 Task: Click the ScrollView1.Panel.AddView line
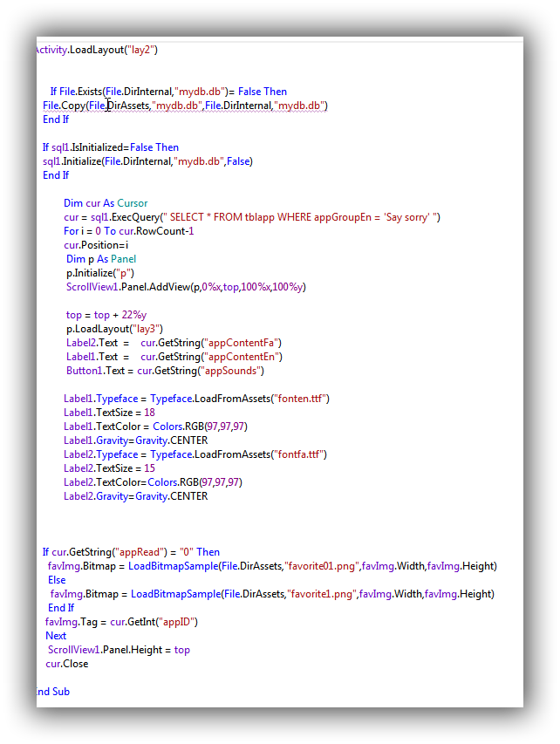click(x=186, y=287)
